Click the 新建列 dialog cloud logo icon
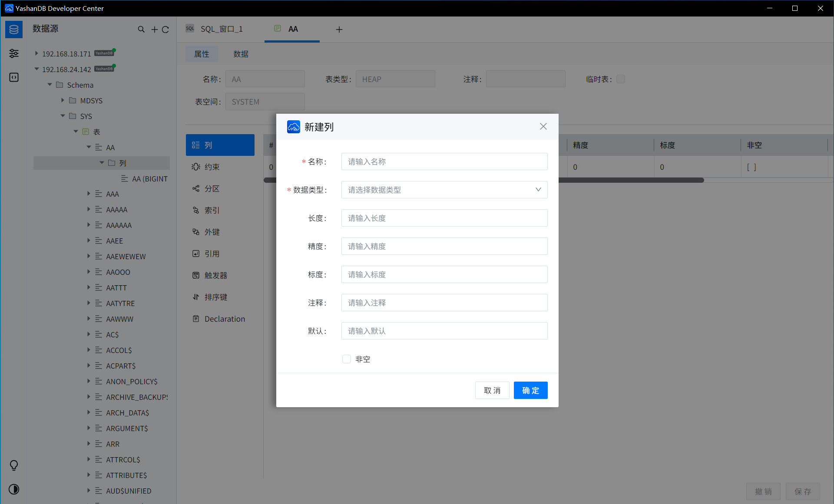This screenshot has width=834, height=504. click(294, 127)
